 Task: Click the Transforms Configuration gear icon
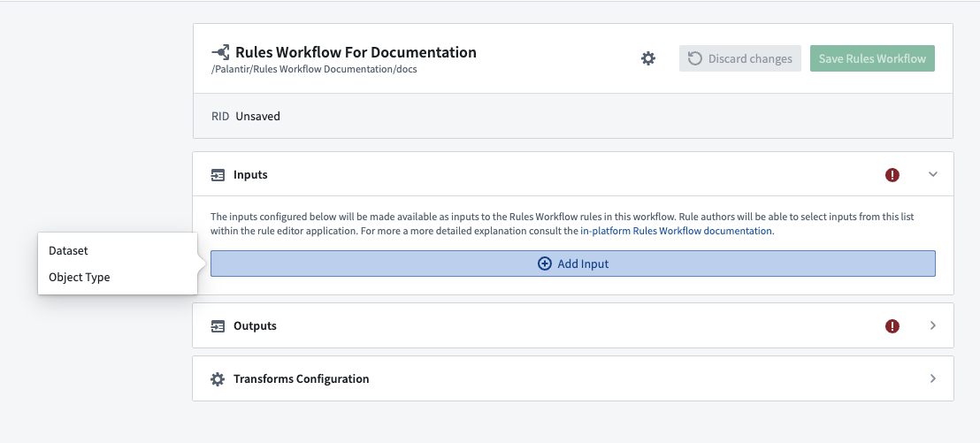[218, 379]
